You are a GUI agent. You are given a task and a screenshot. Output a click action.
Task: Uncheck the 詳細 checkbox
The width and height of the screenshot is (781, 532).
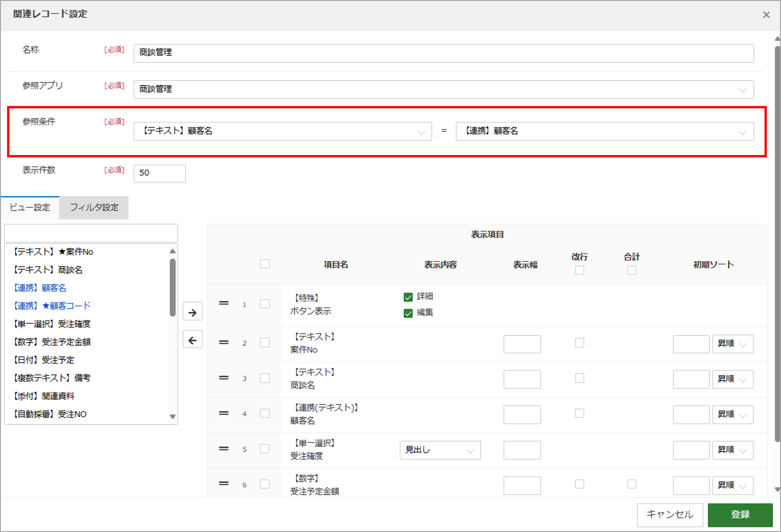(408, 297)
